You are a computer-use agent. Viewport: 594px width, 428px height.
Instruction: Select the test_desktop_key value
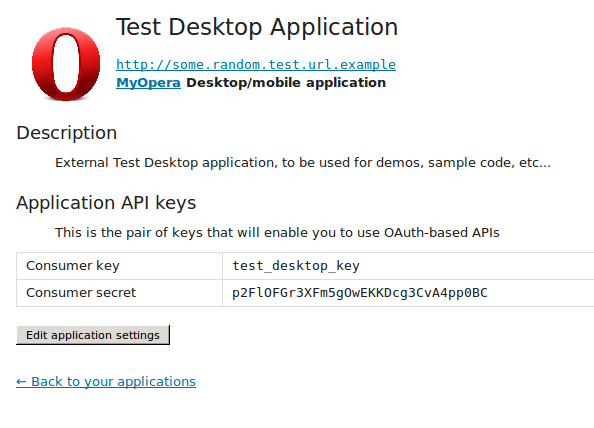pyautogui.click(x=295, y=266)
